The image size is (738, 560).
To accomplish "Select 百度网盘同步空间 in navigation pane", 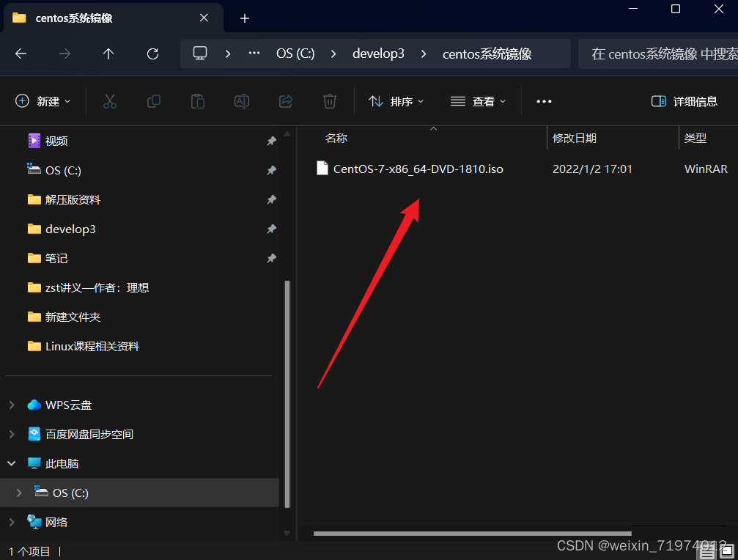I will point(81,434).
